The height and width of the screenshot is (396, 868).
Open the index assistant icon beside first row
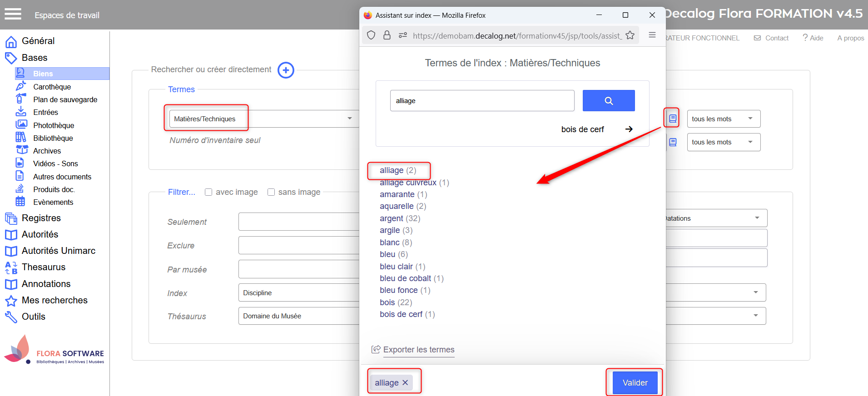[672, 119]
